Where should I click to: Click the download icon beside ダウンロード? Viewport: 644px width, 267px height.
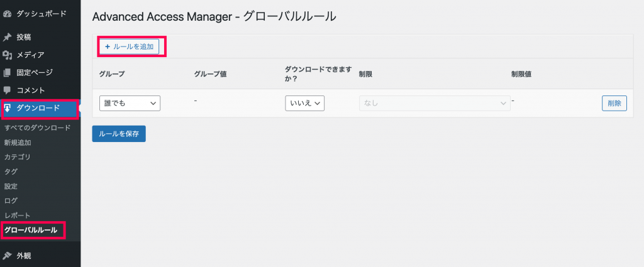coord(8,108)
